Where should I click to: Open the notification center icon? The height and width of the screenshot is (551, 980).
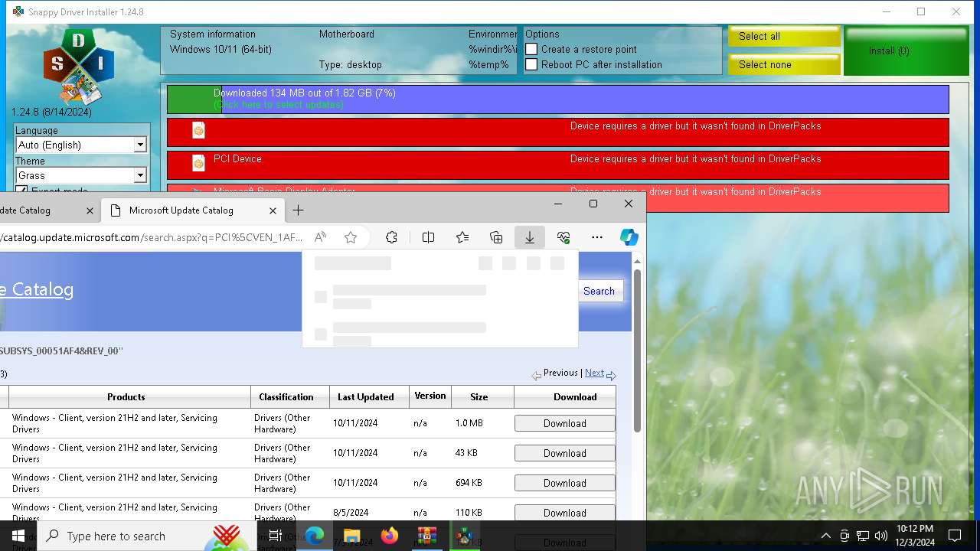point(955,536)
